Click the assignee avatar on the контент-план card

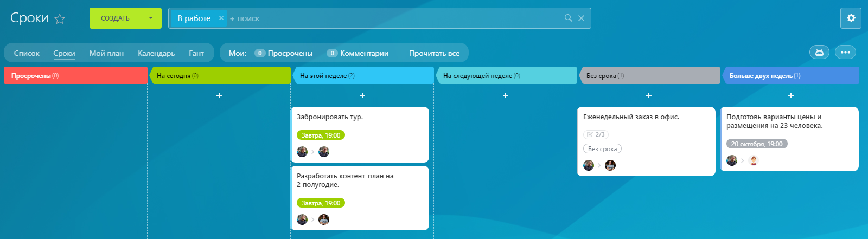click(x=324, y=219)
